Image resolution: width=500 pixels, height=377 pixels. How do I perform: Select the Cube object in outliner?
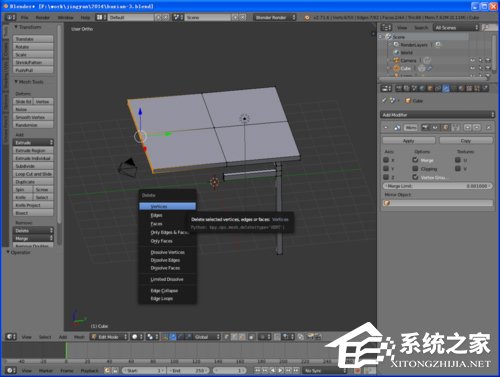pyautogui.click(x=405, y=68)
